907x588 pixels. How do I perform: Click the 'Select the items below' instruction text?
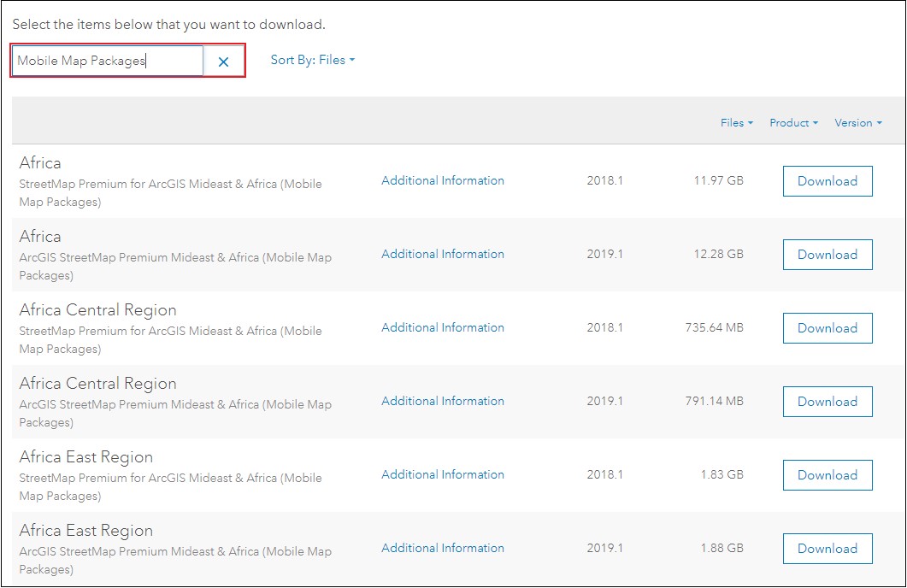point(169,24)
